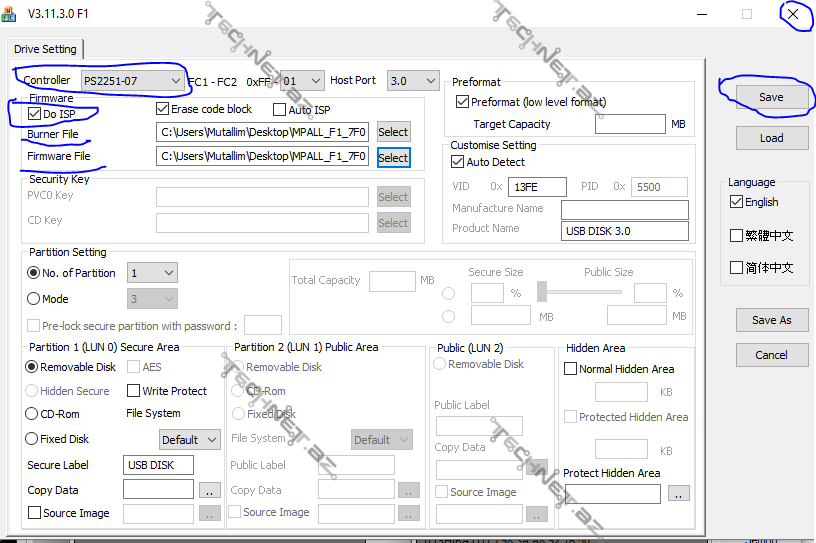The image size is (816, 543).
Task: Enable the Auto ISP checkbox
Action: click(x=280, y=109)
